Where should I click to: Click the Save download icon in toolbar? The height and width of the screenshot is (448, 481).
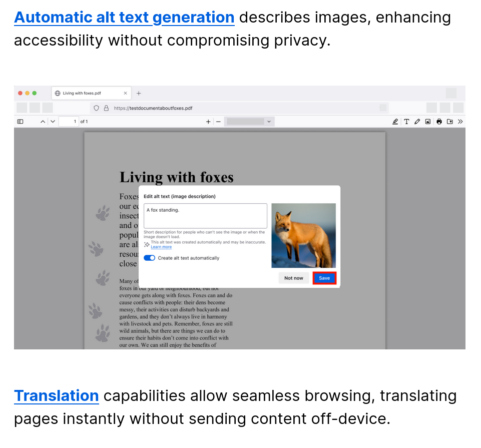pos(449,122)
